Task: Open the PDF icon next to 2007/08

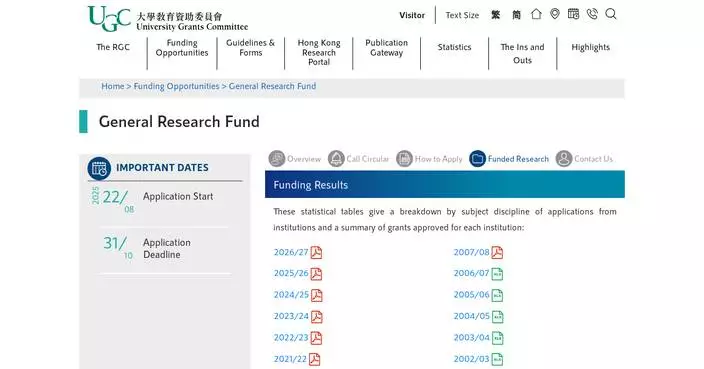Action: [x=497, y=253]
